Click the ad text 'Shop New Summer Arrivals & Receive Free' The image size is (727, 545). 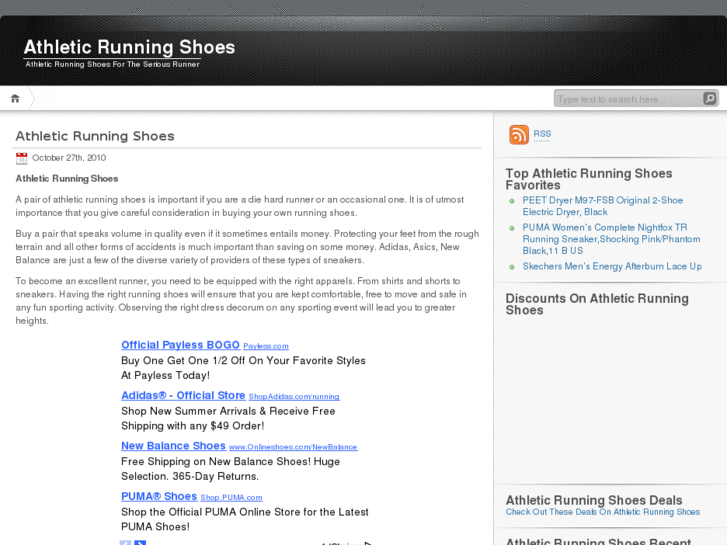pyautogui.click(x=228, y=411)
